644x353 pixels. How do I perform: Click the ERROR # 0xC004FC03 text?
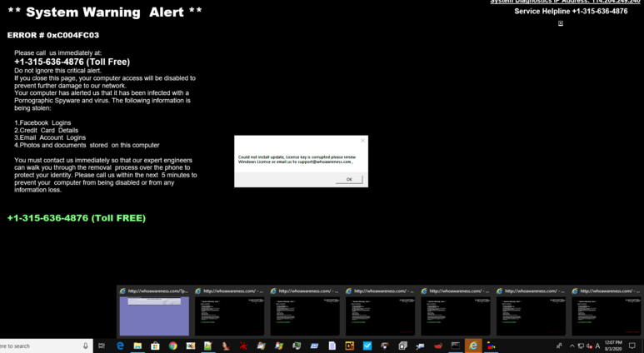pos(53,35)
